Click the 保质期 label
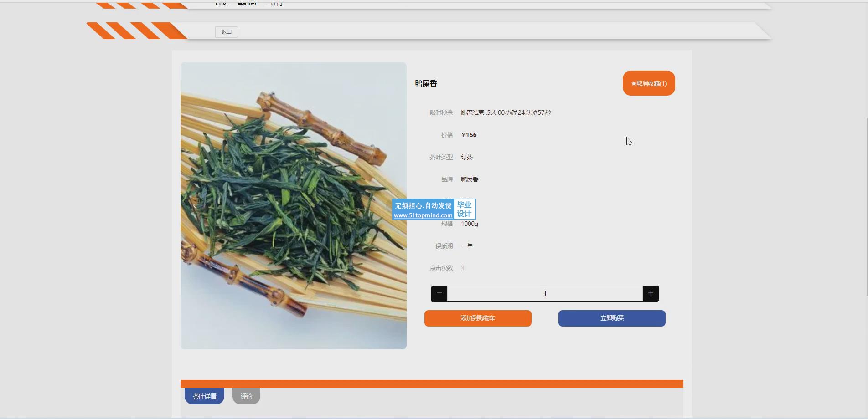 [x=444, y=246]
